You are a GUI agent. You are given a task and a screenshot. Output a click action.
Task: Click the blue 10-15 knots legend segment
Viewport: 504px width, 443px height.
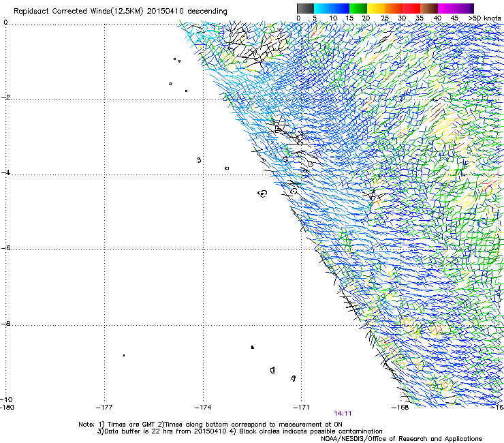pos(341,8)
